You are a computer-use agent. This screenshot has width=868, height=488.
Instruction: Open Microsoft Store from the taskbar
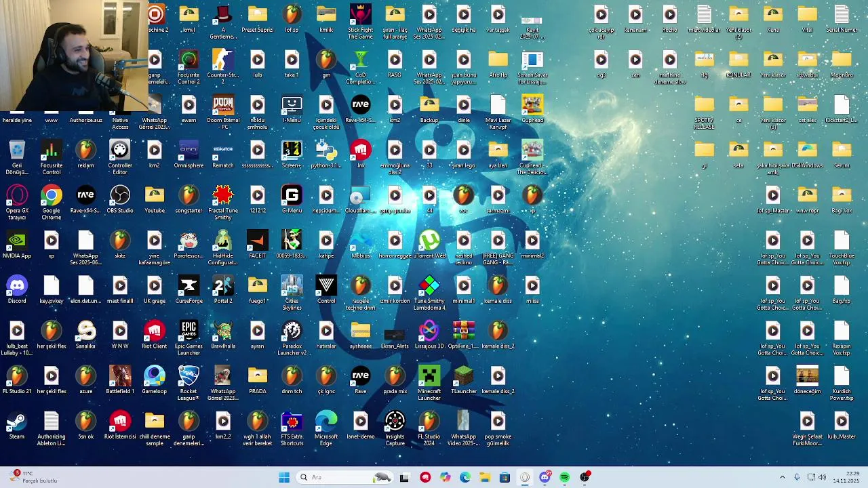[505, 477]
